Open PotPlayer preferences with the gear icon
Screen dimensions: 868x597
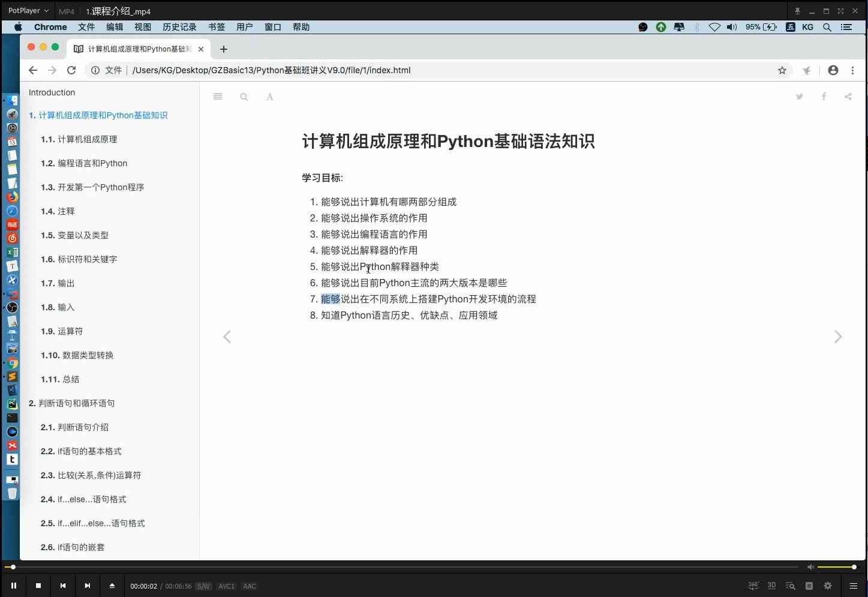point(827,586)
